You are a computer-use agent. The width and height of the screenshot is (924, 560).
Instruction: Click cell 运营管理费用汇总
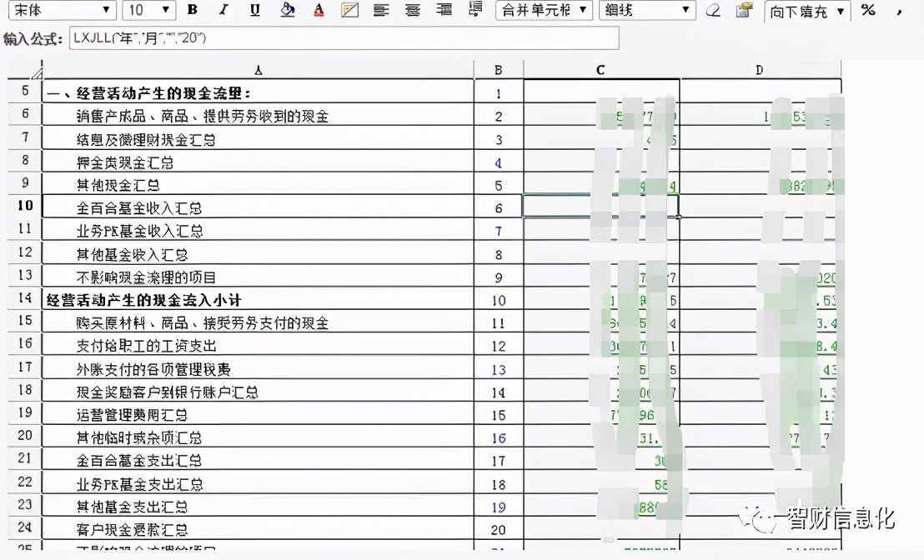(x=259, y=414)
